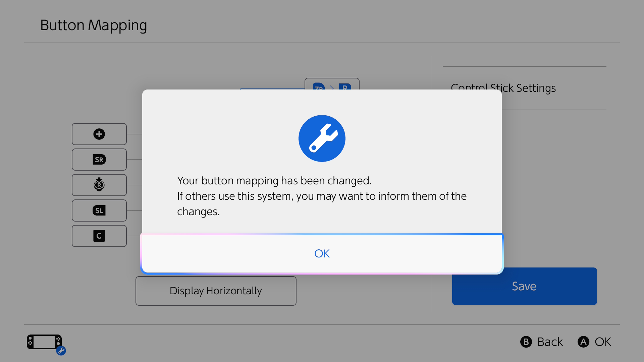Select the Plus button mapping box

pyautogui.click(x=99, y=134)
